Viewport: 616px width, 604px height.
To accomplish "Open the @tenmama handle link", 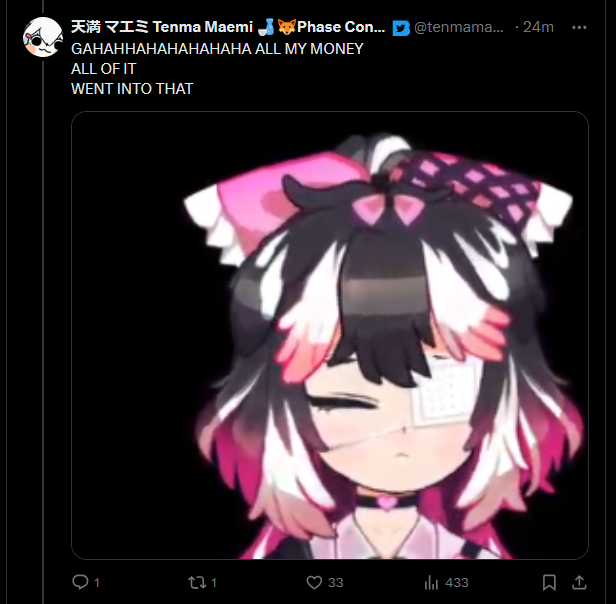I will point(458,27).
